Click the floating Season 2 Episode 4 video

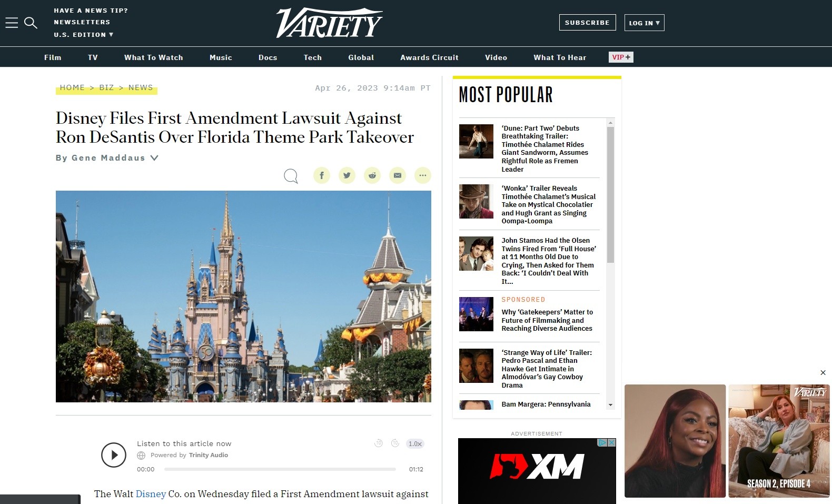click(x=779, y=441)
